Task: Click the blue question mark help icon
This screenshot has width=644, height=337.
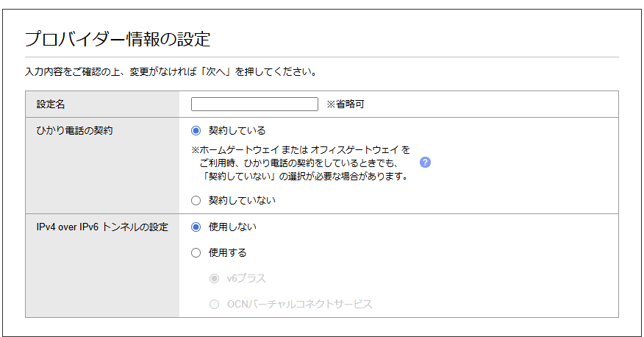Action: tap(425, 163)
